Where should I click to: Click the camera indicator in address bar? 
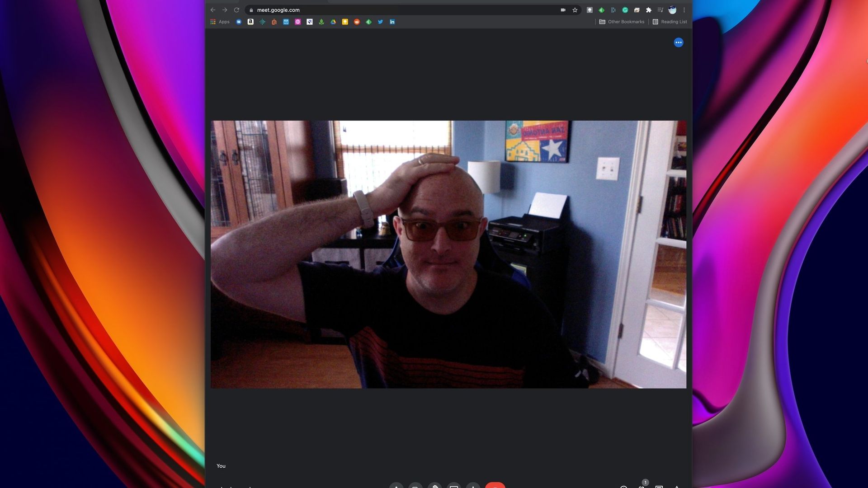point(563,10)
